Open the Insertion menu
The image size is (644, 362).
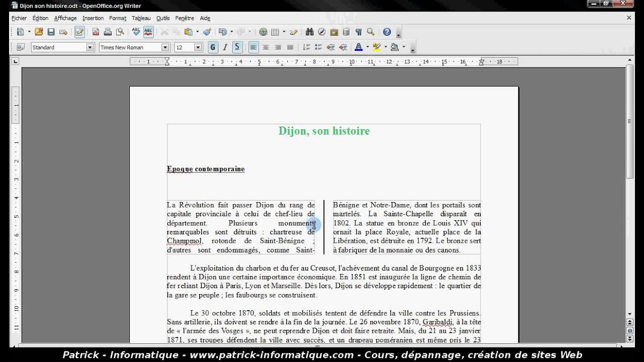93,18
